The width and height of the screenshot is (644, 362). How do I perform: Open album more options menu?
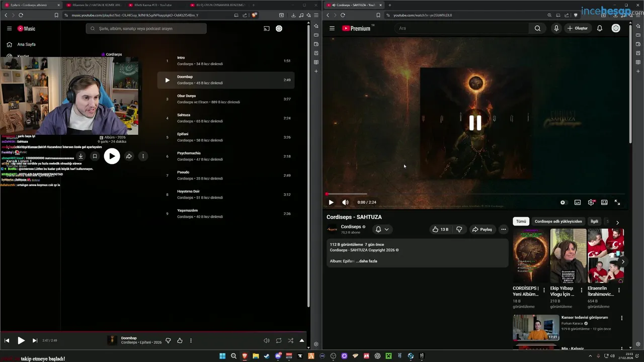(143, 156)
